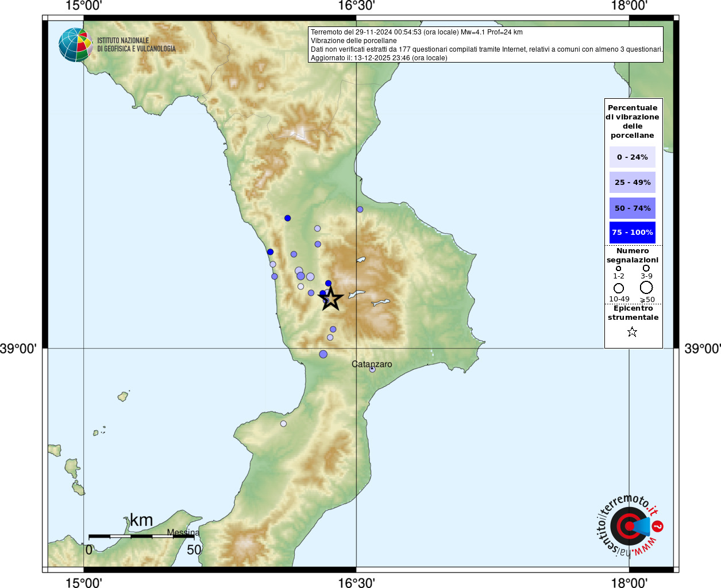
Task: Click the 'Epicentro strumentale' legend heading
Action: (633, 313)
